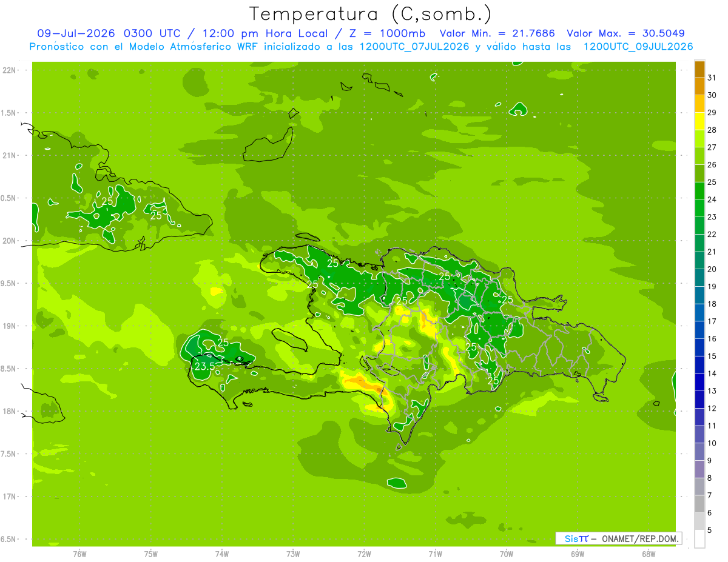Screen dimensions: 728x562
Task: Click "1200UTC_07JUL2026" initialization time
Action: (x=414, y=47)
